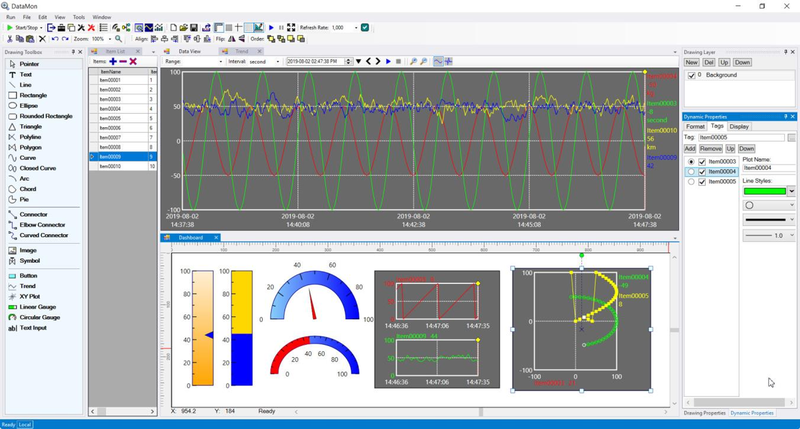Toggle the Background layer checkbox
Viewport: 800px width, 429px height.
tap(691, 75)
